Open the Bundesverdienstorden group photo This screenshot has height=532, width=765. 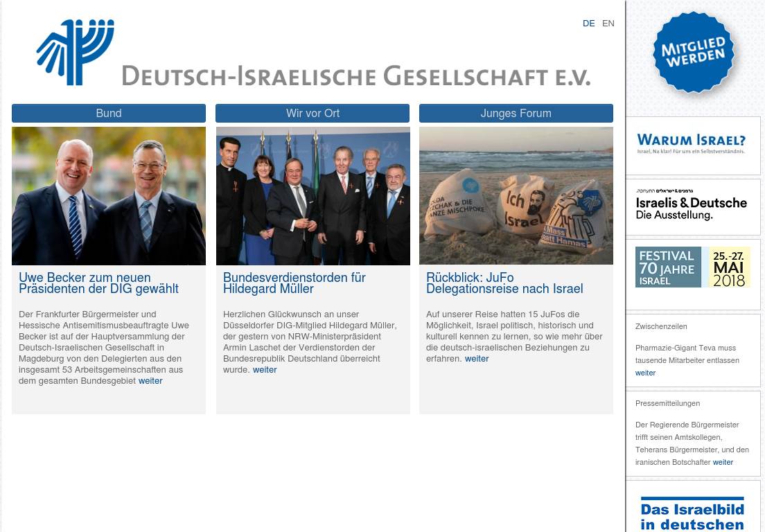[313, 196]
